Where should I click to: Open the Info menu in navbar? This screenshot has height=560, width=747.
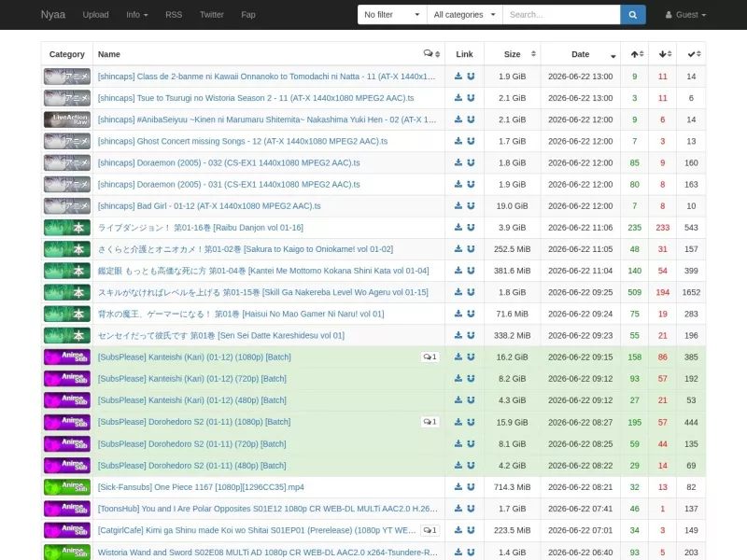click(136, 15)
